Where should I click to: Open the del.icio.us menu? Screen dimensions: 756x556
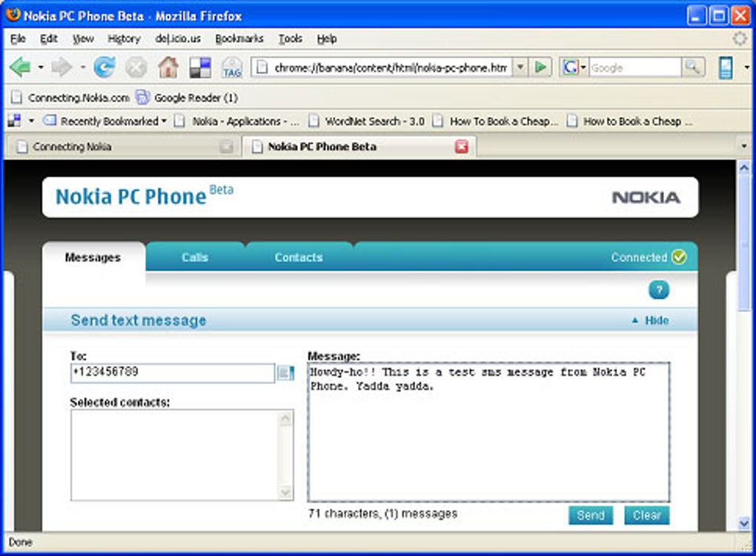(x=178, y=39)
